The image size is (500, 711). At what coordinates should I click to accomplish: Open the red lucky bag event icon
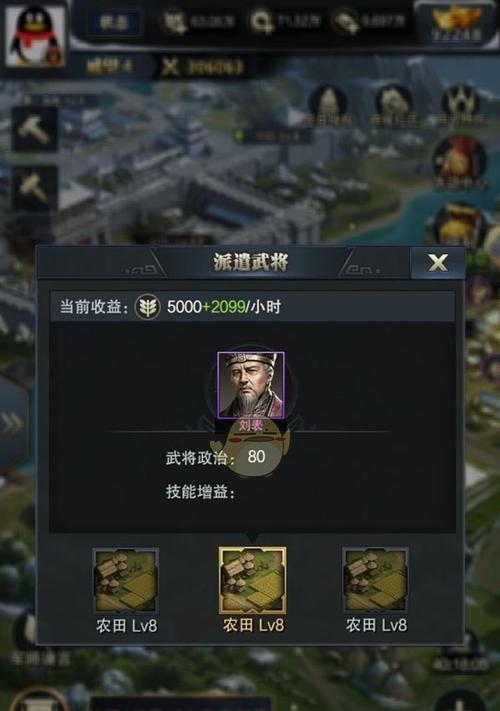coord(459,162)
